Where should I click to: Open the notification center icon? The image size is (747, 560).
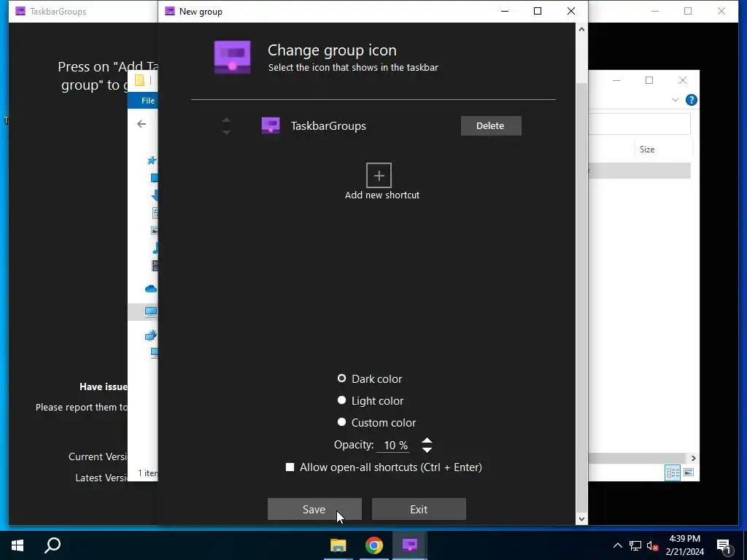(724, 545)
